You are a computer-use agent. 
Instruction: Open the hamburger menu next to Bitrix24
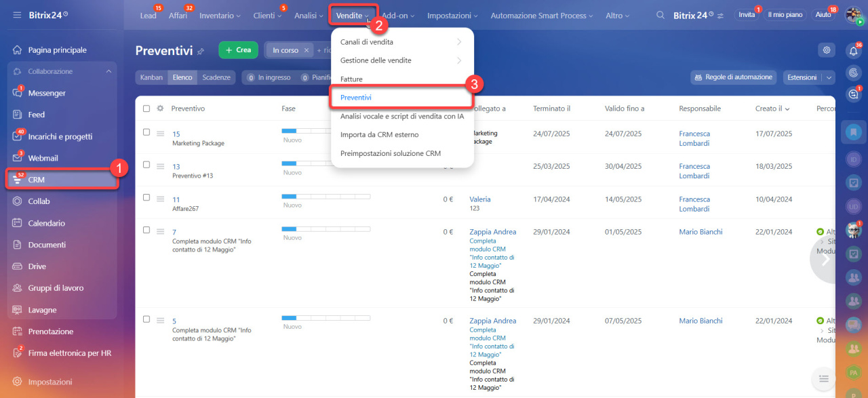point(17,15)
